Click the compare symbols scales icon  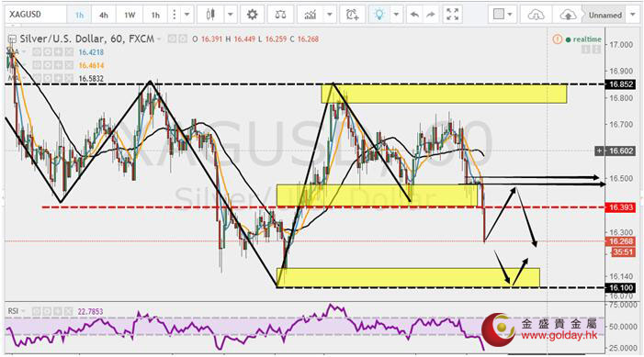click(280, 16)
